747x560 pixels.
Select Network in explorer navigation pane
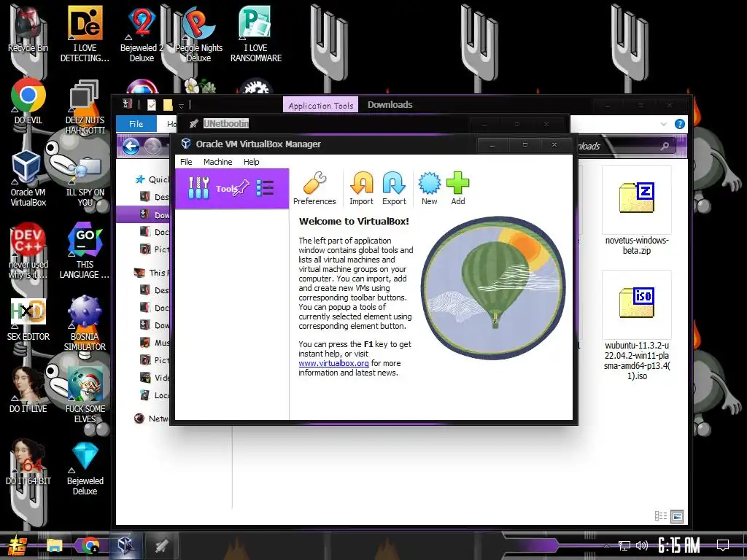[152, 419]
